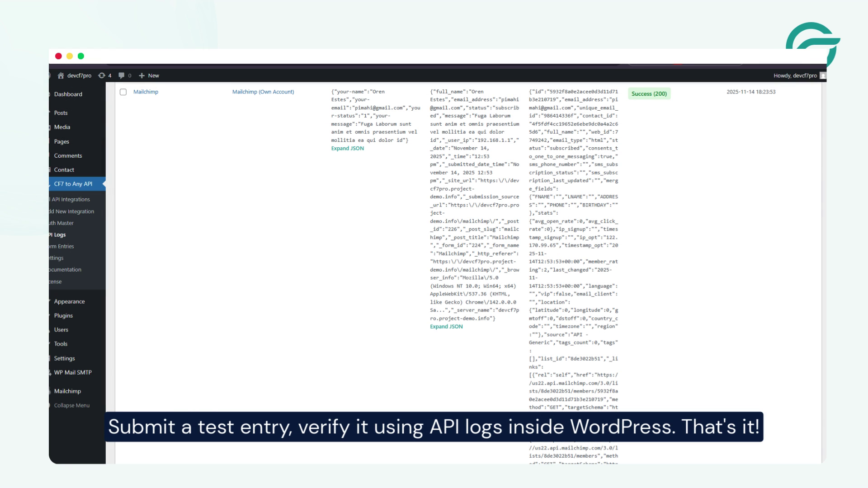Viewport: 868px width, 488px height.
Task: Open the Comments section
Action: click(68, 155)
